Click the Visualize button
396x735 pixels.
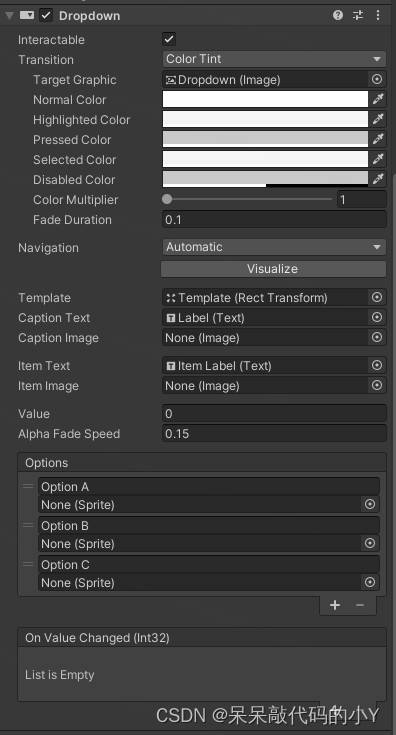coord(273,269)
